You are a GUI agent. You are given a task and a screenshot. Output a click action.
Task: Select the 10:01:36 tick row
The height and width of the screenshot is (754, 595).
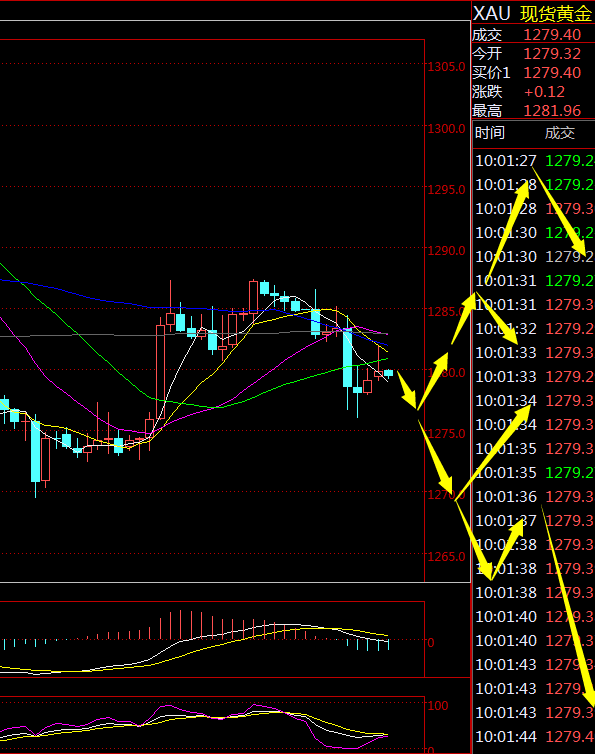(x=534, y=496)
